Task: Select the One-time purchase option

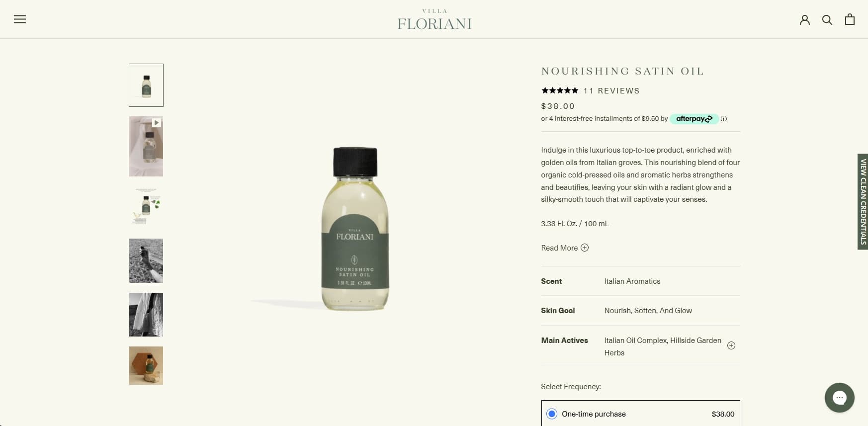Action: [552, 414]
